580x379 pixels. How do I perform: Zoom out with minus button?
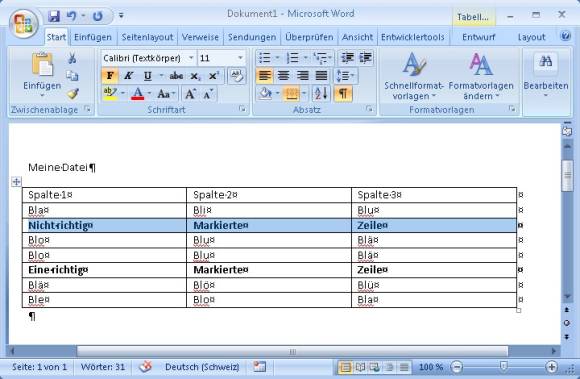(x=457, y=367)
